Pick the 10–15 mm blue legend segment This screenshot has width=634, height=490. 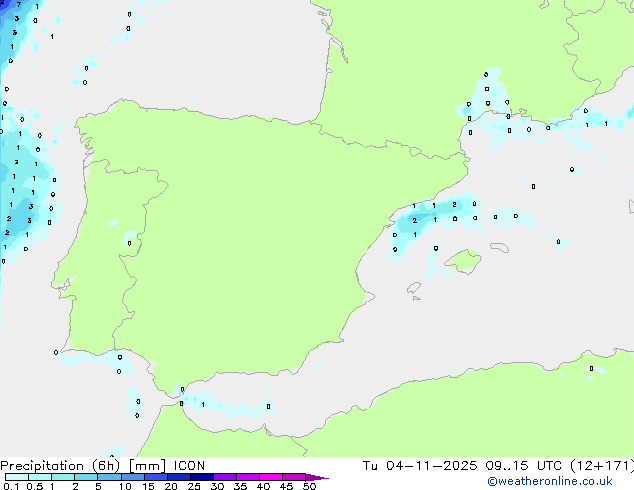coord(132,477)
